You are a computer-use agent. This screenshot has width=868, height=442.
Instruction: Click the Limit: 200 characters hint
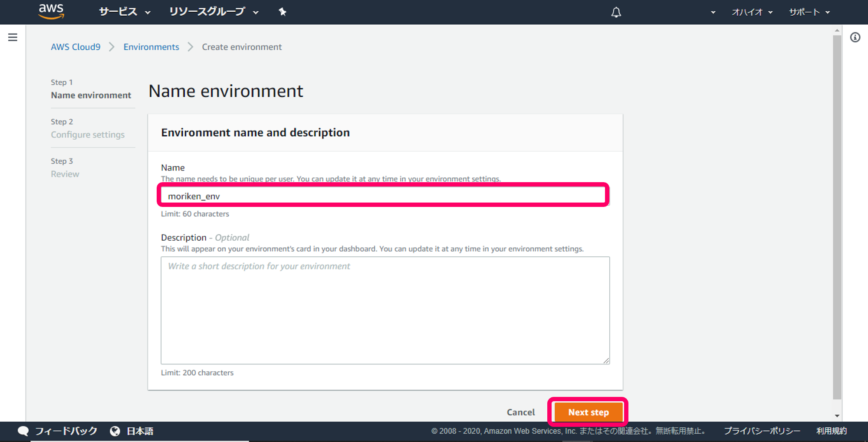(x=197, y=373)
